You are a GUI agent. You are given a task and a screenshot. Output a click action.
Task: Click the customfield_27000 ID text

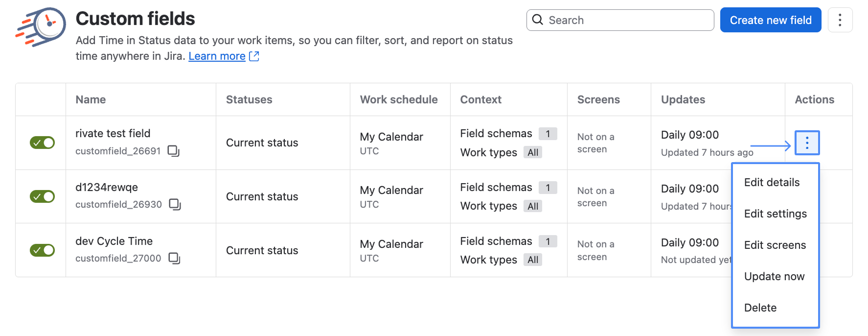118,258
